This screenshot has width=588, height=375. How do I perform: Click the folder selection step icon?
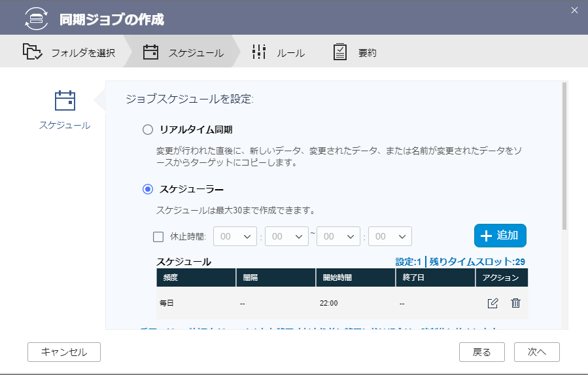pos(33,52)
